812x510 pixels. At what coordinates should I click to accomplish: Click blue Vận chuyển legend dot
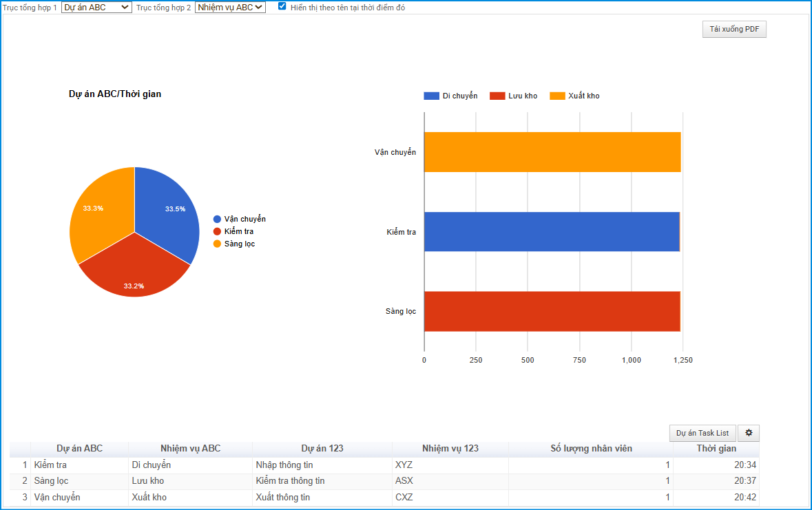pos(218,219)
